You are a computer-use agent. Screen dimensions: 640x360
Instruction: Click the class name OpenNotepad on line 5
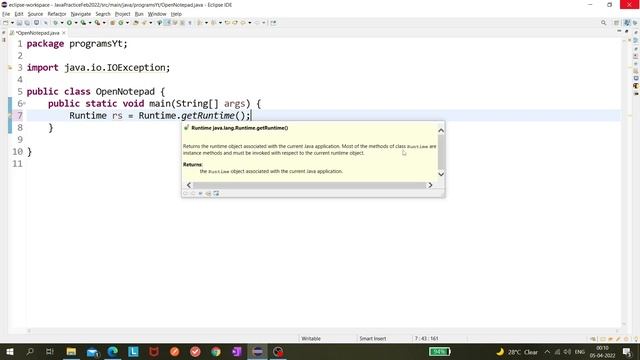[125, 92]
